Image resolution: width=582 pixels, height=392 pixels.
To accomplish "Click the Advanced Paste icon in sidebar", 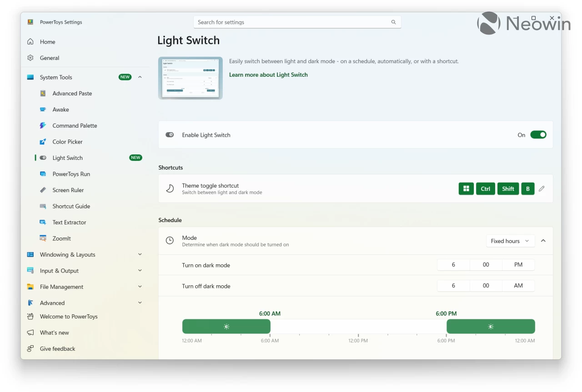I will (x=43, y=94).
